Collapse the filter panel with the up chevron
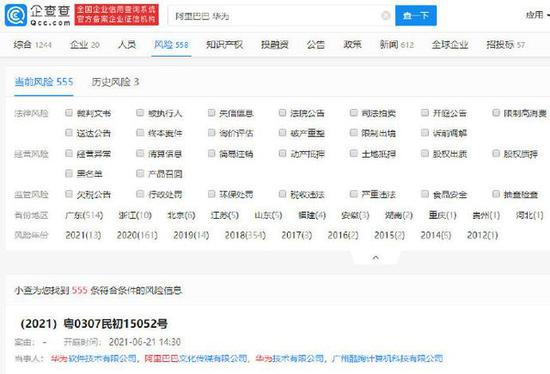Screen dimensions: 550x374 375,258
